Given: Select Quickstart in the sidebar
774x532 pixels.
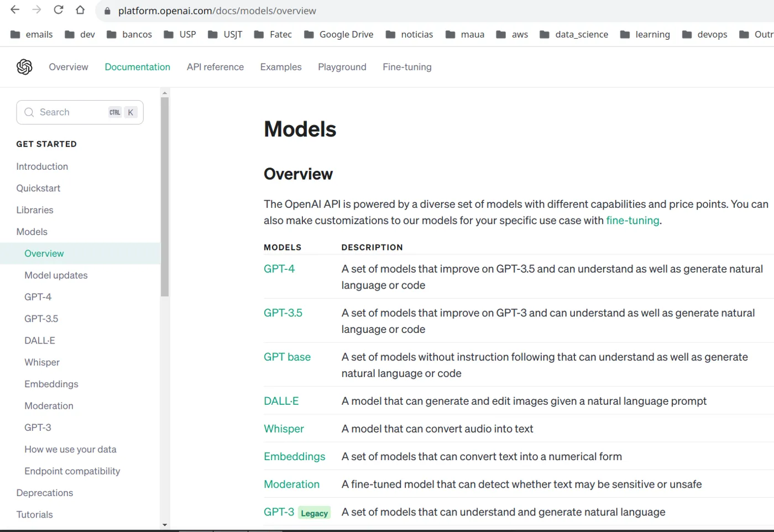Looking at the screenshot, I should pyautogui.click(x=38, y=188).
